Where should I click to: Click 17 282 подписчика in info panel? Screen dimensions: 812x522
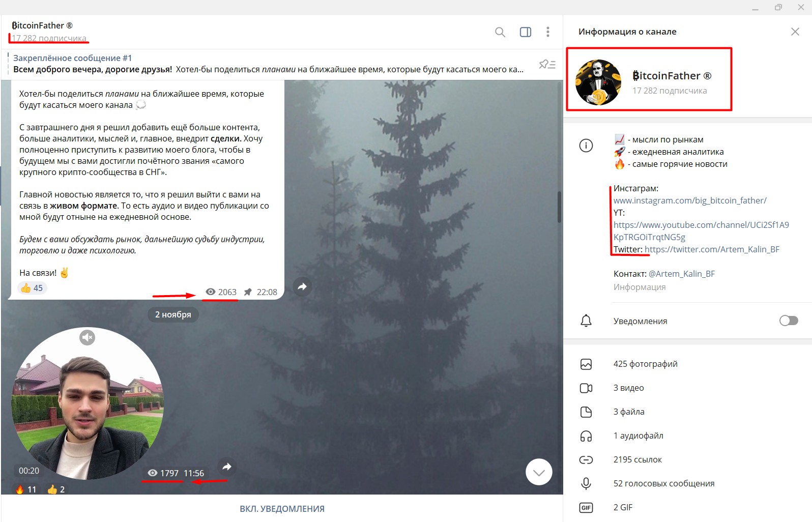click(x=670, y=91)
